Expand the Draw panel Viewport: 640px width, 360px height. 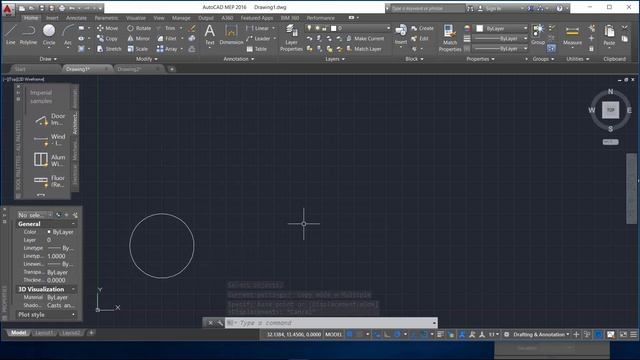click(x=48, y=59)
